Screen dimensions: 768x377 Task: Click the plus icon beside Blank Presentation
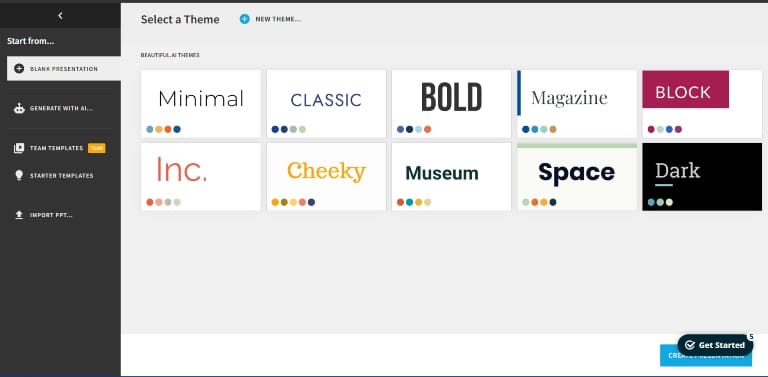point(19,69)
